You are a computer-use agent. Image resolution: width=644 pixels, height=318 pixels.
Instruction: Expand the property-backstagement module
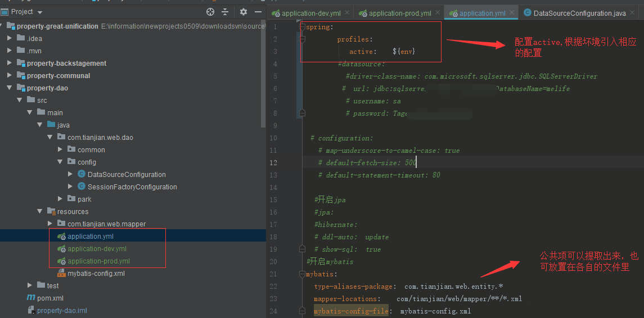click(10, 63)
